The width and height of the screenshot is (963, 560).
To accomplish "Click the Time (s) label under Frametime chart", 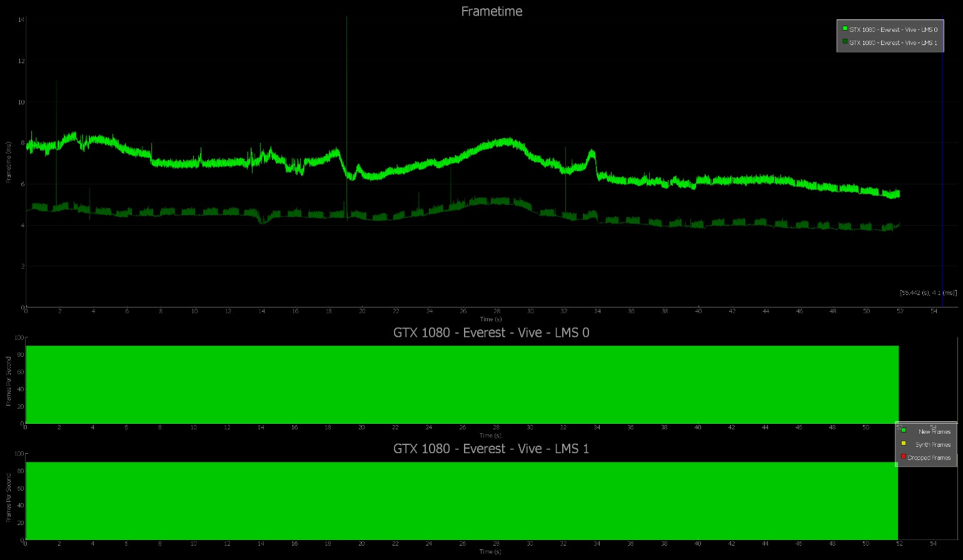I will click(491, 319).
